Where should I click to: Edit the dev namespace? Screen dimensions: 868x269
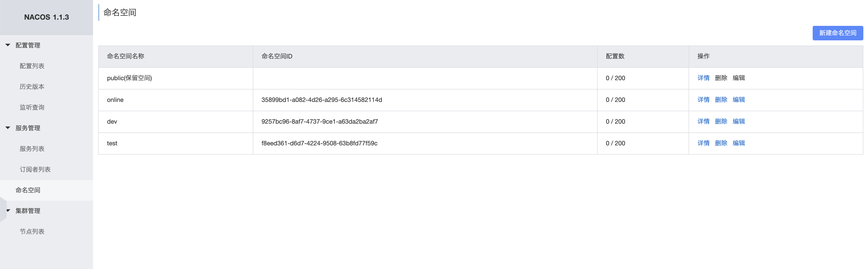point(738,121)
